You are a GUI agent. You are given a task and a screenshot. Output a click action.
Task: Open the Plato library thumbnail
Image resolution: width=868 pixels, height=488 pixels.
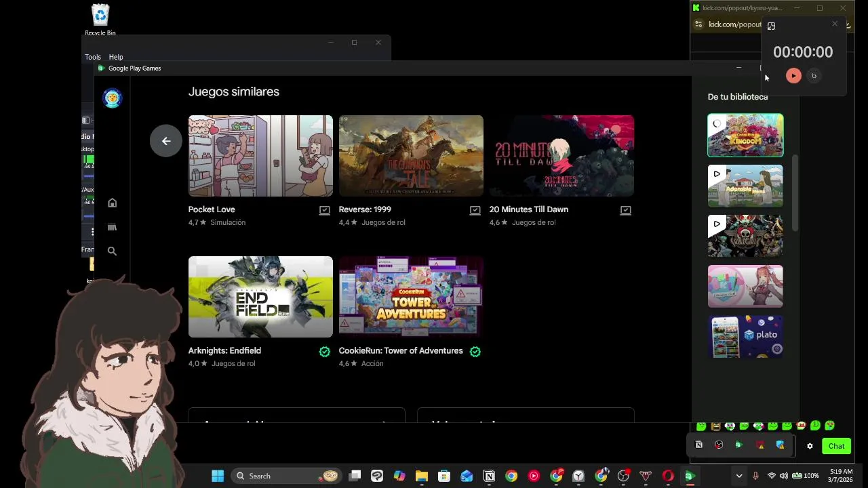pyautogui.click(x=745, y=336)
